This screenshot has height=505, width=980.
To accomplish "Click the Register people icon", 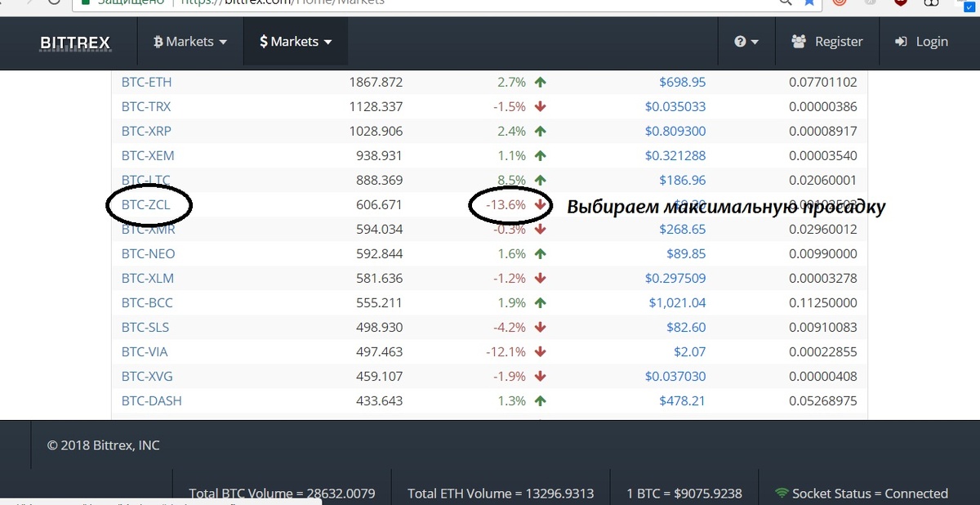I will coord(800,42).
